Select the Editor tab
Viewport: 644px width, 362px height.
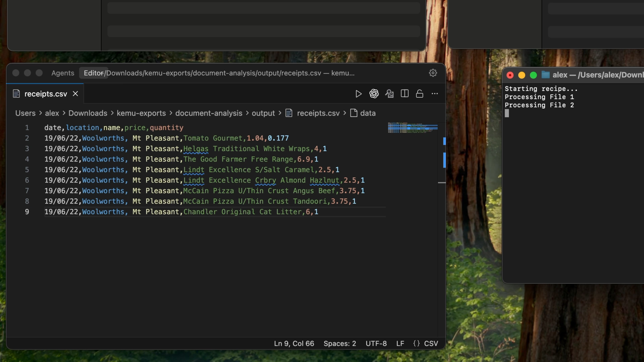[x=94, y=73]
